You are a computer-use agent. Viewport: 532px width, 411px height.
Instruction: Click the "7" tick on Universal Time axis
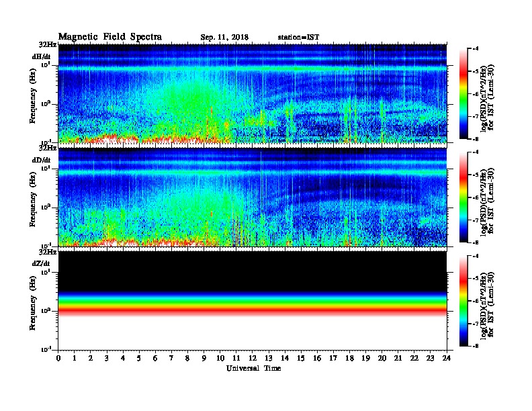point(172,359)
